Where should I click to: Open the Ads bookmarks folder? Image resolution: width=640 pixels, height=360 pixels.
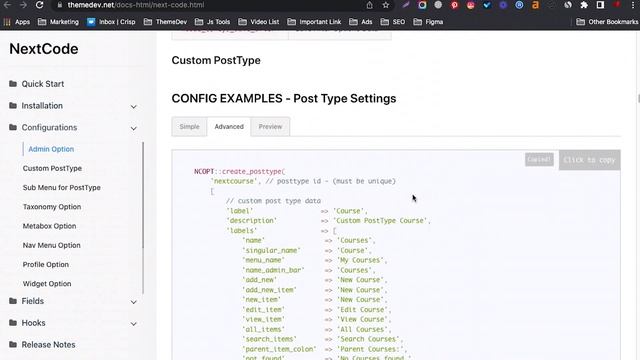click(x=361, y=22)
